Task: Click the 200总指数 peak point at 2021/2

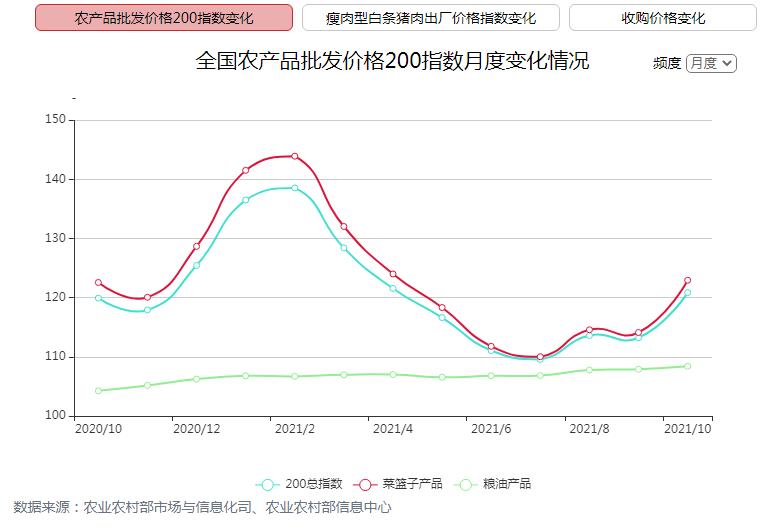Action: point(294,188)
